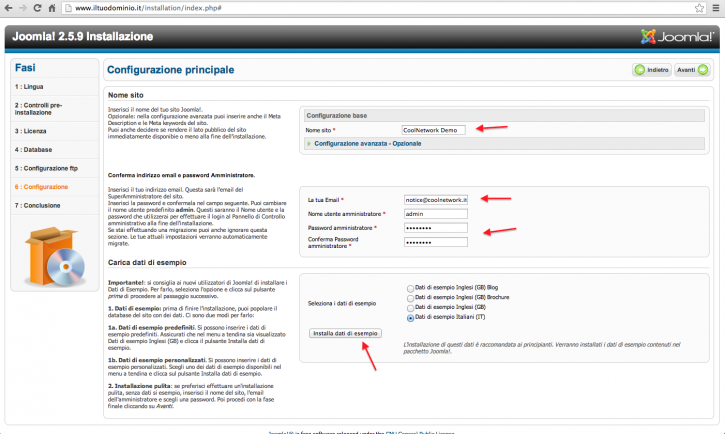Go to browser home page icon
Viewport: 725px width, 434px height.
click(x=52, y=8)
